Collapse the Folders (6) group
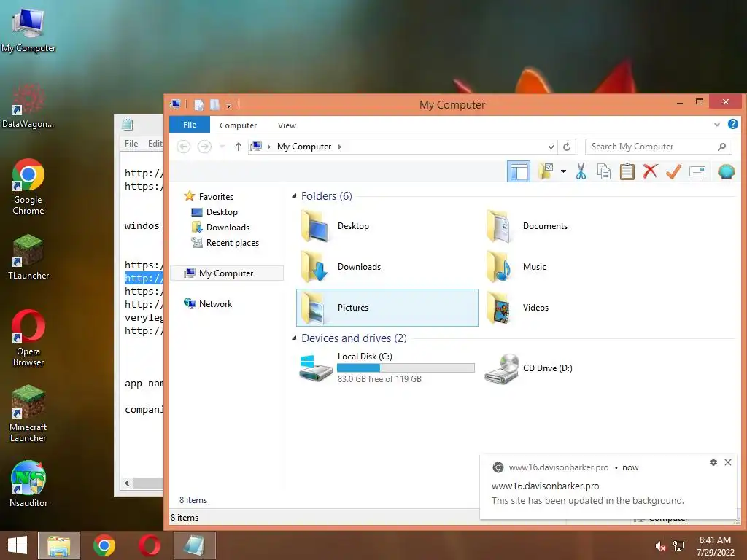This screenshot has height=560, width=747. coord(295,195)
